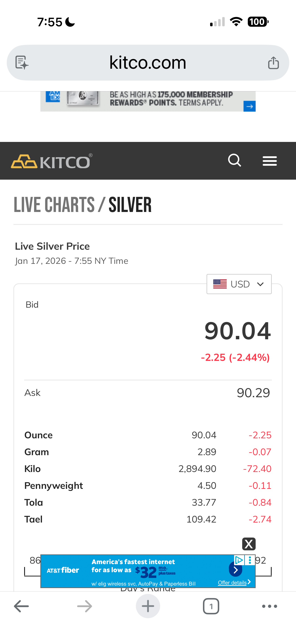This screenshot has height=644, width=296.
Task: Open the USD currency dropdown
Action: 239,284
